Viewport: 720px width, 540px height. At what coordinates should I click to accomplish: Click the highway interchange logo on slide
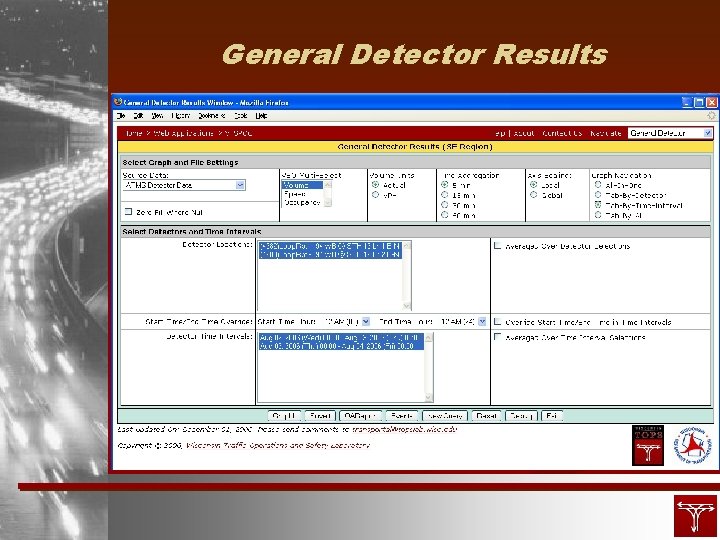pyautogui.click(x=695, y=516)
